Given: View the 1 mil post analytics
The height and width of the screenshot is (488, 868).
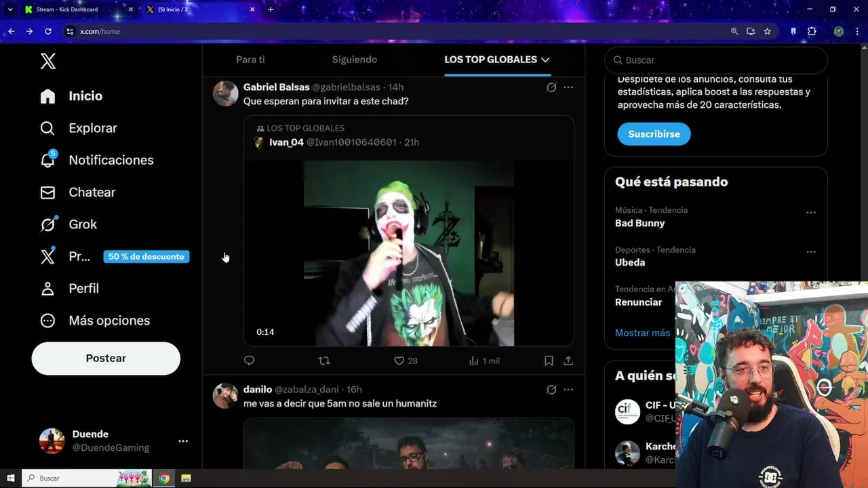Looking at the screenshot, I should (x=484, y=361).
